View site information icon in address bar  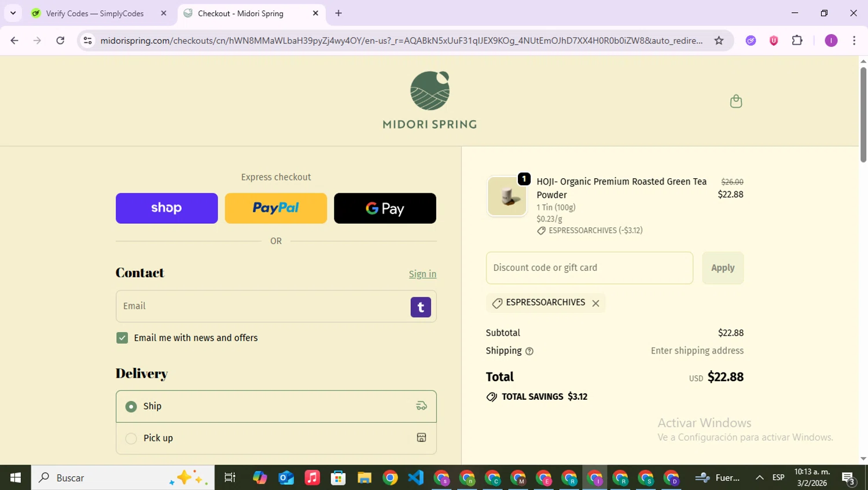[x=87, y=40]
